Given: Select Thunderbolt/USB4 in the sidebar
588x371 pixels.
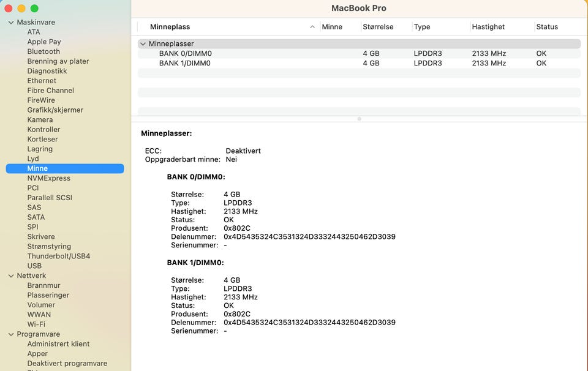Looking at the screenshot, I should point(58,256).
